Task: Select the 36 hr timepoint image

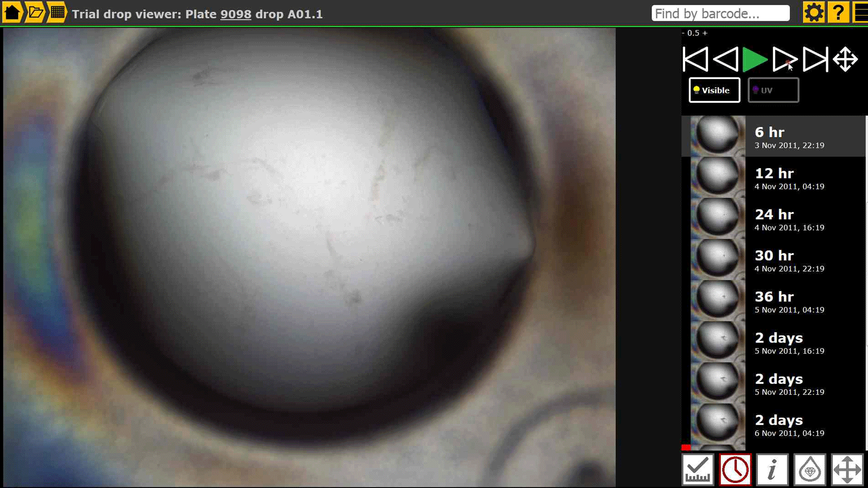Action: click(774, 301)
